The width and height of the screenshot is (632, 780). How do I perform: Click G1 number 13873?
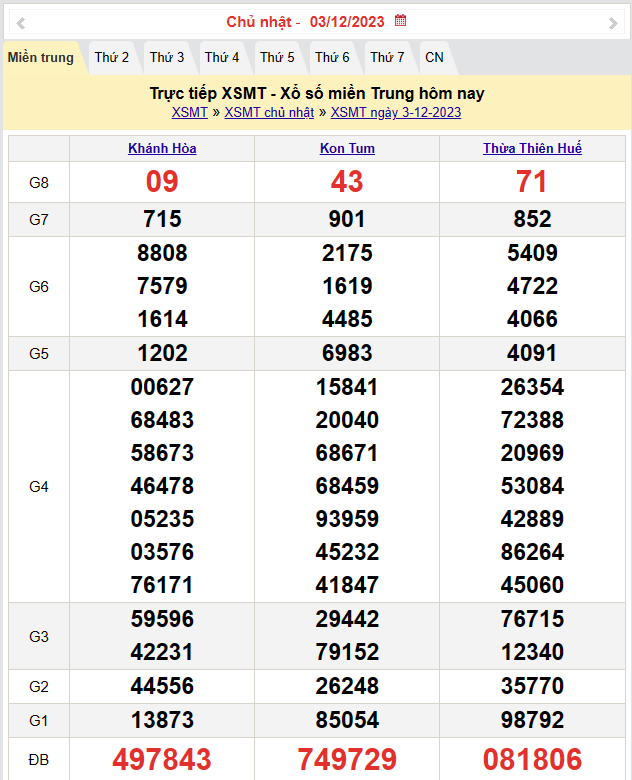[162, 720]
